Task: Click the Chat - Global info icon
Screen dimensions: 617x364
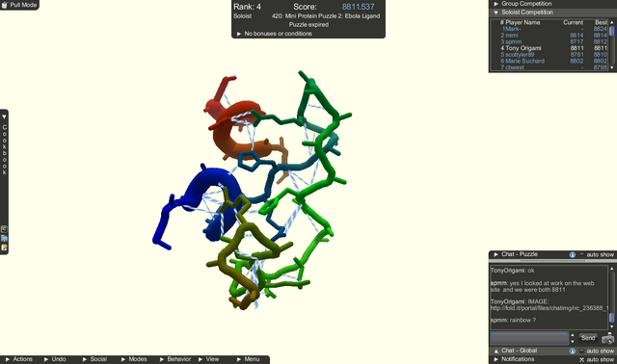Action: [x=572, y=351]
